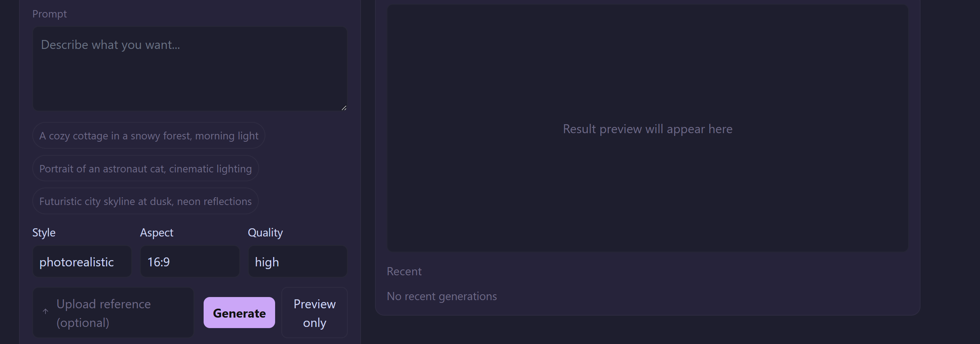Click the Recent section heading
This screenshot has width=980, height=344.
[x=404, y=271]
